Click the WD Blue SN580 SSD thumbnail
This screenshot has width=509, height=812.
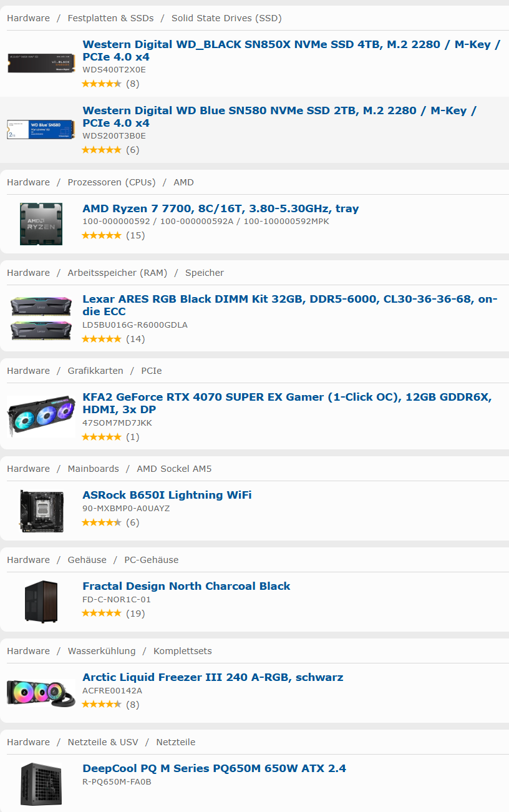pyautogui.click(x=41, y=129)
